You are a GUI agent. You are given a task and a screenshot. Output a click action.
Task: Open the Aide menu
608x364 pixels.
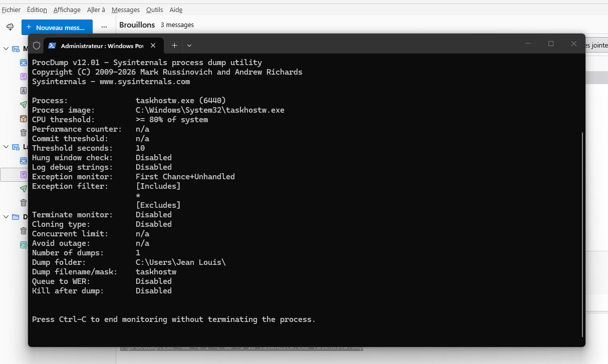pyautogui.click(x=176, y=10)
